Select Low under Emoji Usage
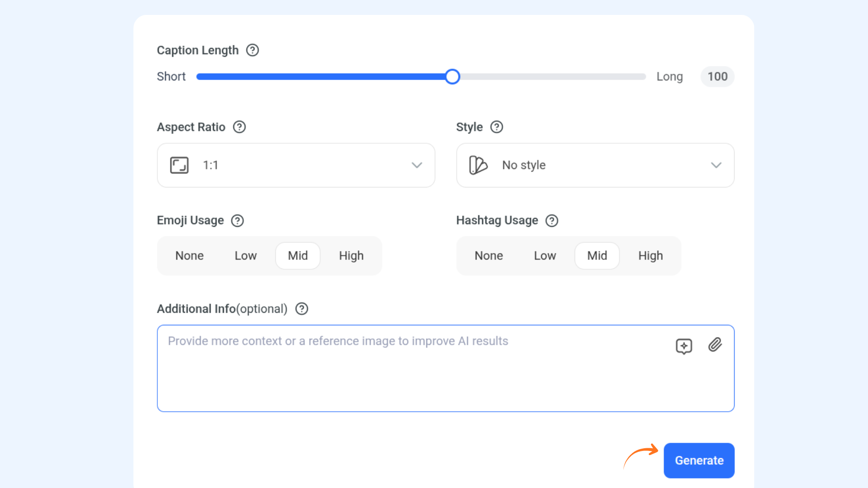This screenshot has width=868, height=488. (x=245, y=256)
